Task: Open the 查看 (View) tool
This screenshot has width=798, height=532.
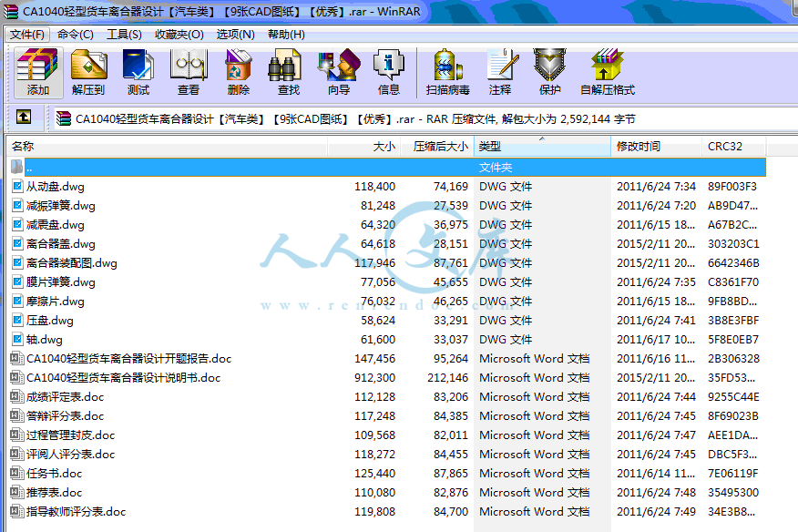Action: coord(189,72)
